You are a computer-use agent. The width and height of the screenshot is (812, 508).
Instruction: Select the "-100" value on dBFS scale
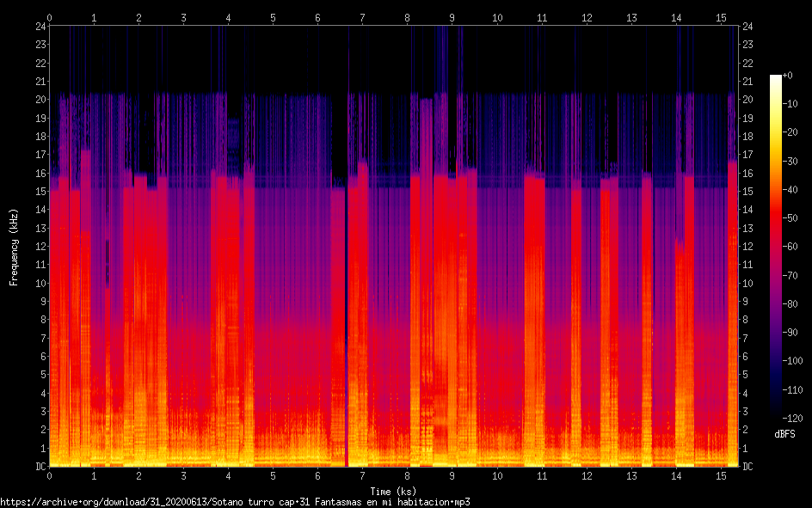pos(792,361)
